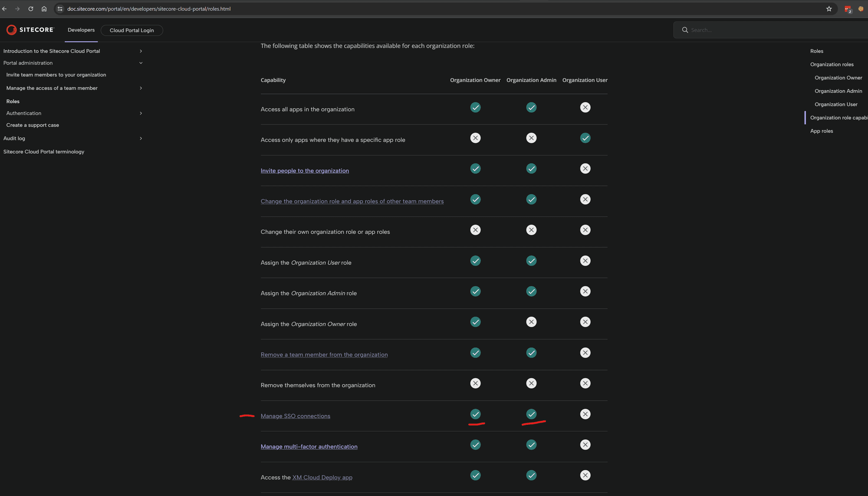Viewport: 868px width, 496px height.
Task: Open Roles in right page outline
Action: tap(816, 51)
